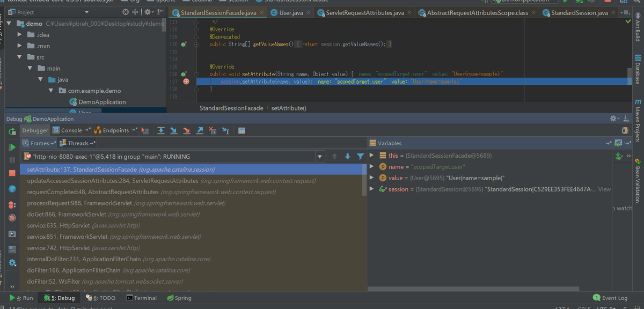Open the Event Log

[610, 298]
